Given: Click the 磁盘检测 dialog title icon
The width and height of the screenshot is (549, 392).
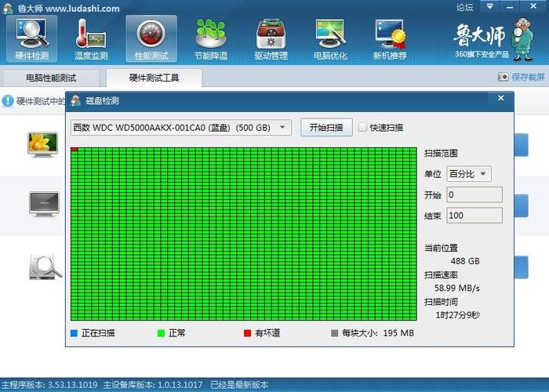Looking at the screenshot, I should point(76,101).
